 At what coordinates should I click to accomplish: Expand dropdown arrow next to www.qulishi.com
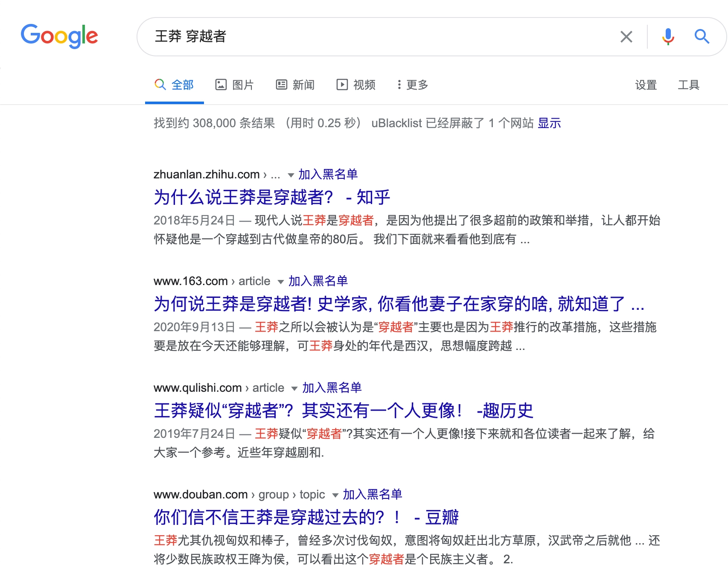pyautogui.click(x=294, y=388)
